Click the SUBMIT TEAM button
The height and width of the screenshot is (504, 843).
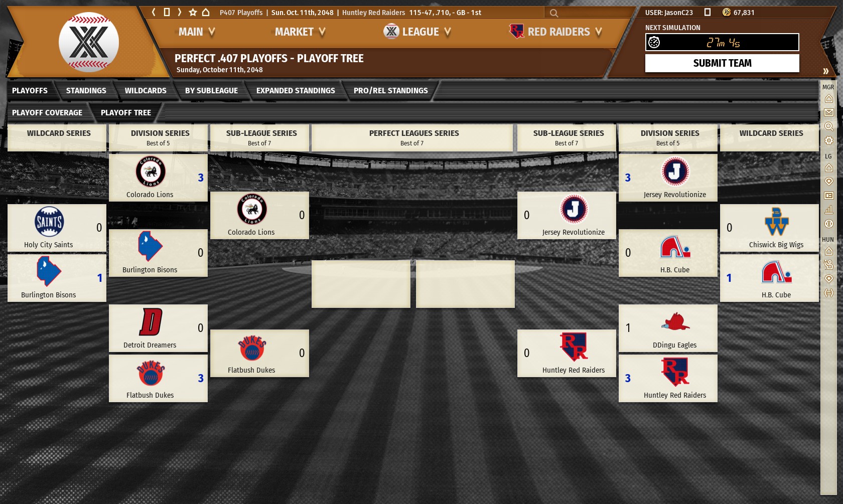point(722,63)
